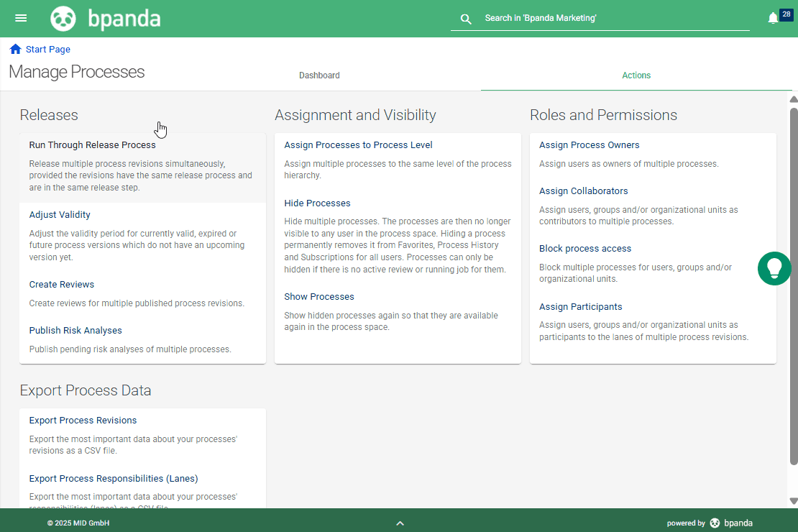Viewport: 798px width, 532px height.
Task: Click Show Processes to reveal hidden processes
Action: [319, 296]
